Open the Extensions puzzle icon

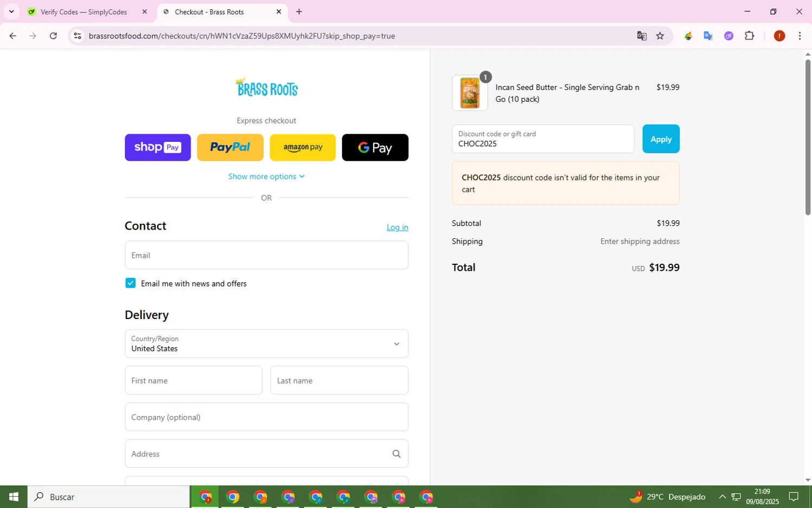point(749,36)
